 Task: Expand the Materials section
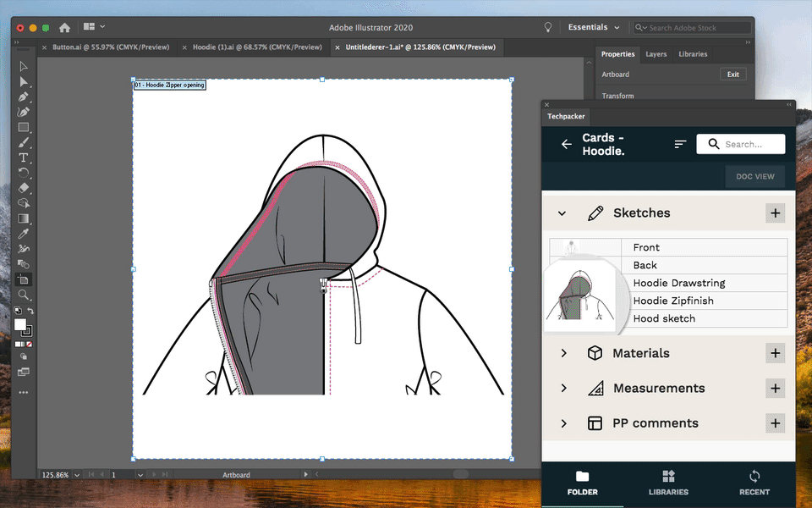click(x=563, y=353)
